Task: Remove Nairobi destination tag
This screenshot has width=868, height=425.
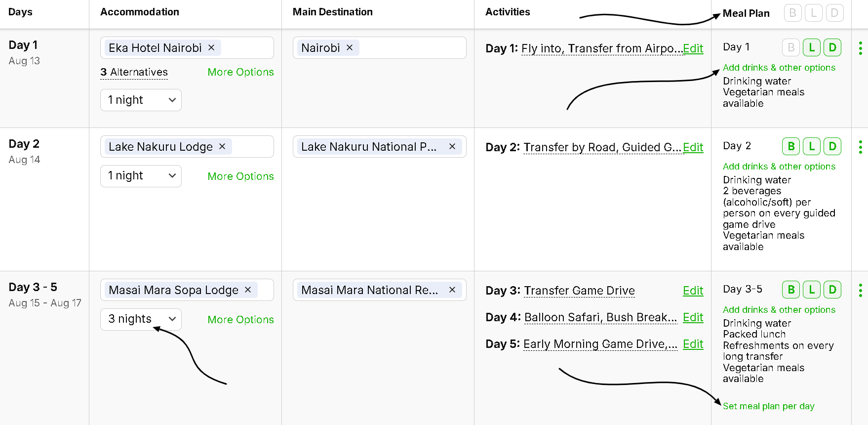Action: (350, 47)
